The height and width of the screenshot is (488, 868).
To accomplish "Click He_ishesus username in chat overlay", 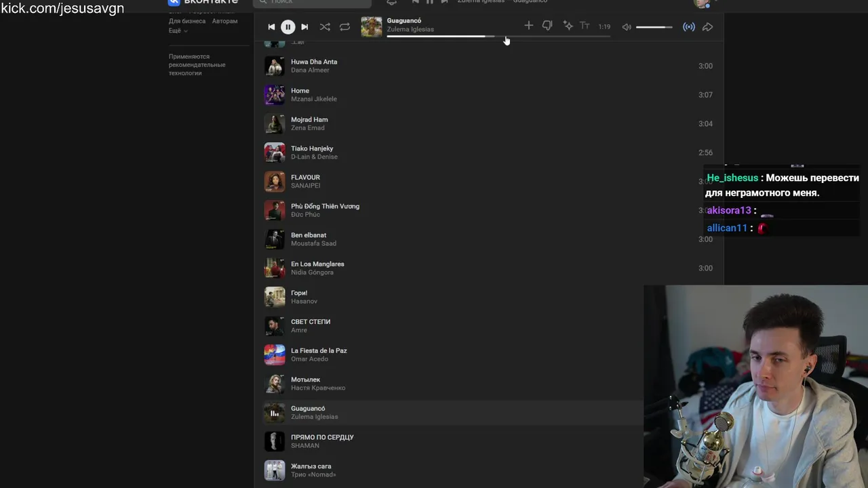I will [732, 178].
